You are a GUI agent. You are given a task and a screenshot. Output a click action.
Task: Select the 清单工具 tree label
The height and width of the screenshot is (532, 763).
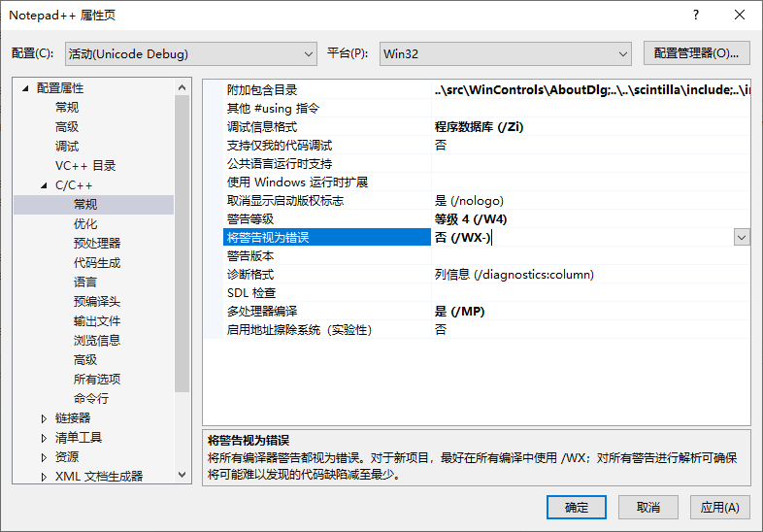[x=79, y=438]
